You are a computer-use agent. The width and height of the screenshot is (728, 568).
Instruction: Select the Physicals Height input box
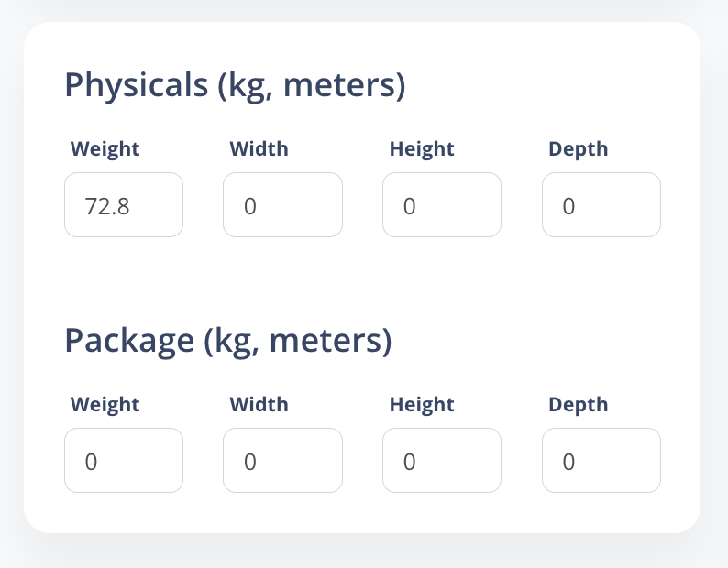tap(442, 205)
